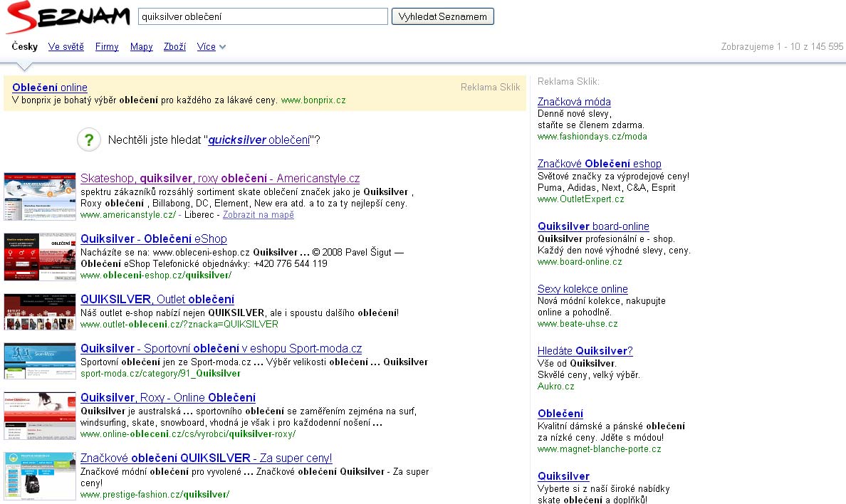Open the Americanstyle.cz page thumbnail
This screenshot has height=504, width=846.
(x=40, y=196)
